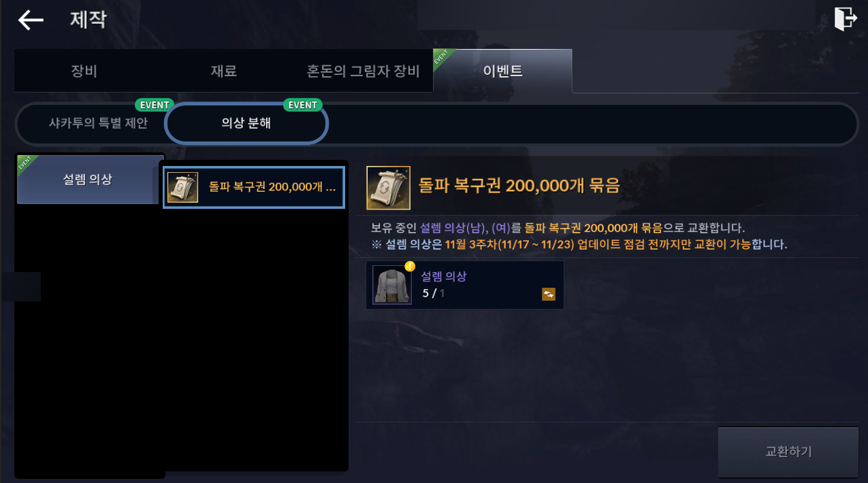The width and height of the screenshot is (868, 483).
Task: Click the 설렘 의상 material name label
Action: coord(443,276)
